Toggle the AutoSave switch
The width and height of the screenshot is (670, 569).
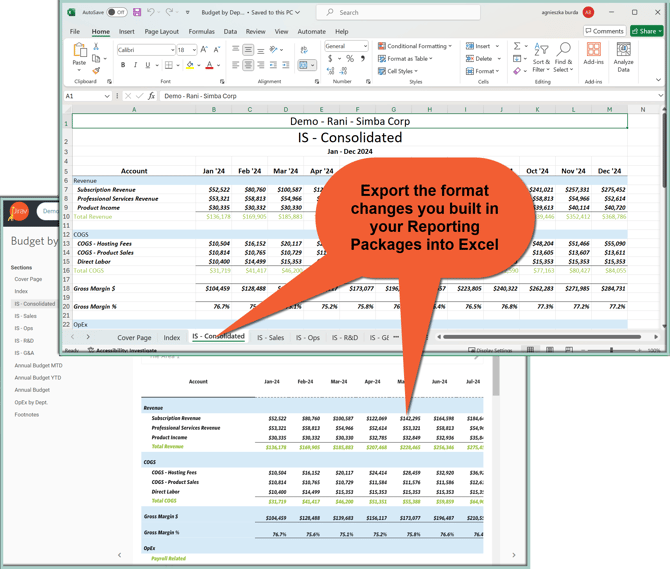pyautogui.click(x=116, y=13)
